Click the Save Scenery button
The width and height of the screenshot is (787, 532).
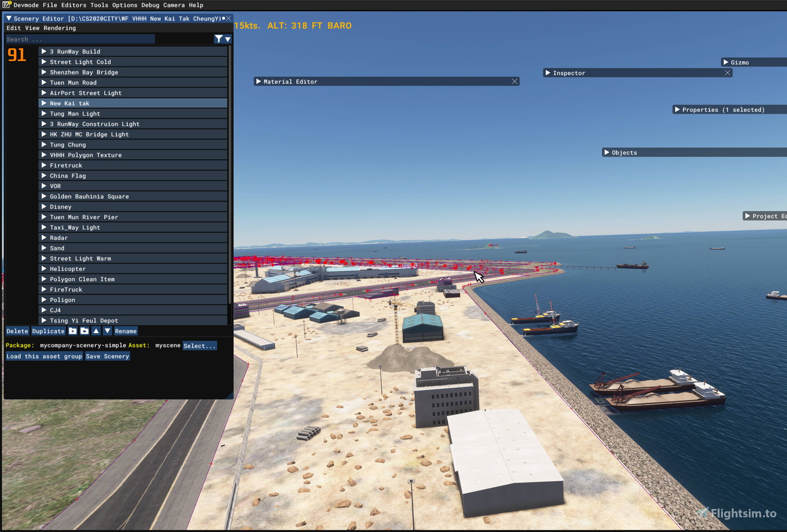107,356
